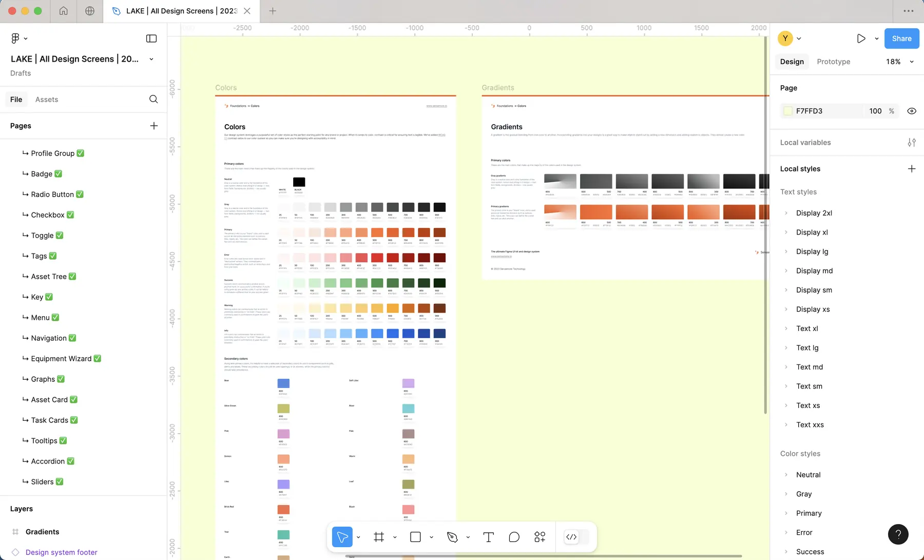
Task: Click the search icon in File panel
Action: pos(153,99)
